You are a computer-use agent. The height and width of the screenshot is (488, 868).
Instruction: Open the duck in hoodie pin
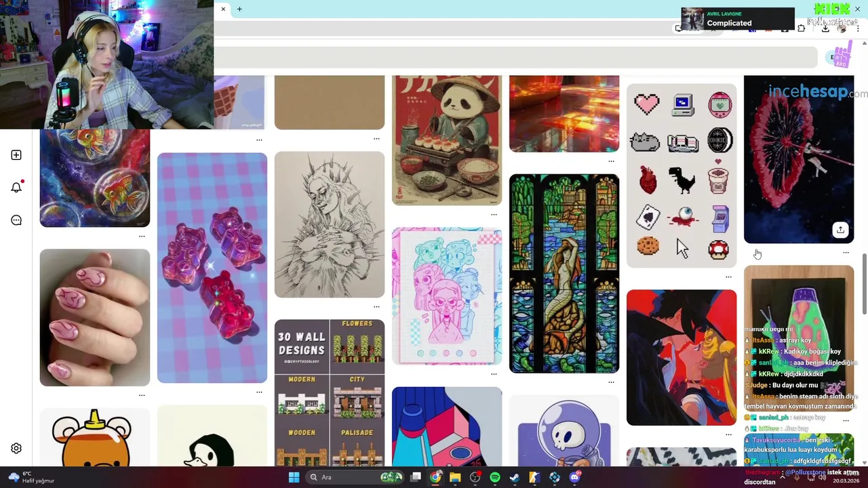click(212, 436)
